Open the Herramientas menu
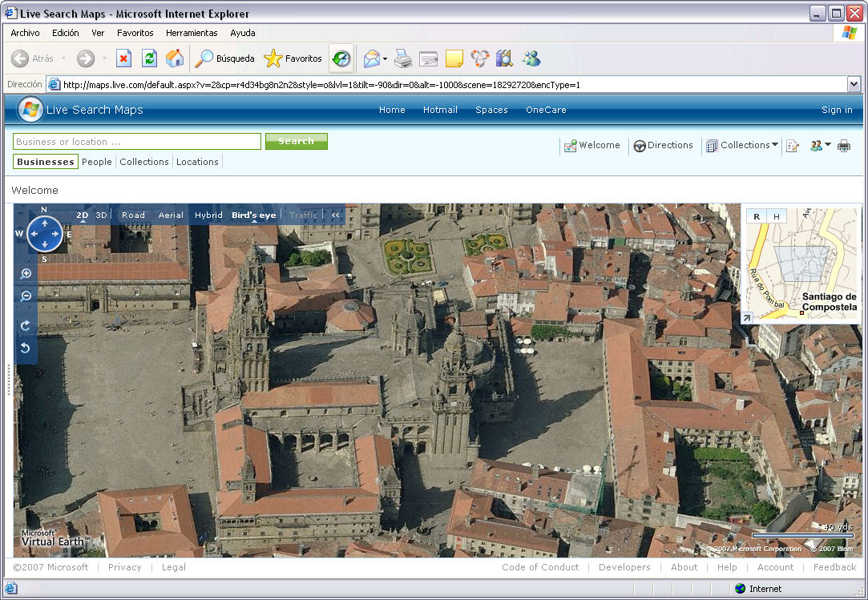This screenshot has height=600, width=868. [192, 33]
